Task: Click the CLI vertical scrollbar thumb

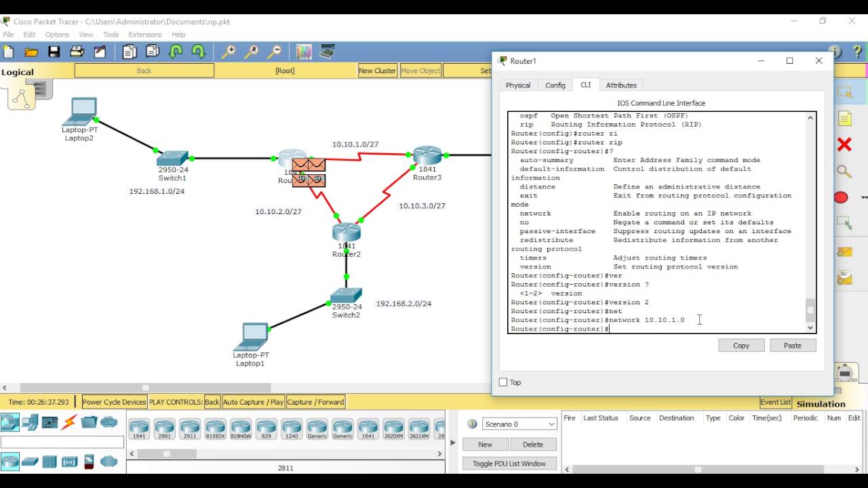Action: coord(810,309)
